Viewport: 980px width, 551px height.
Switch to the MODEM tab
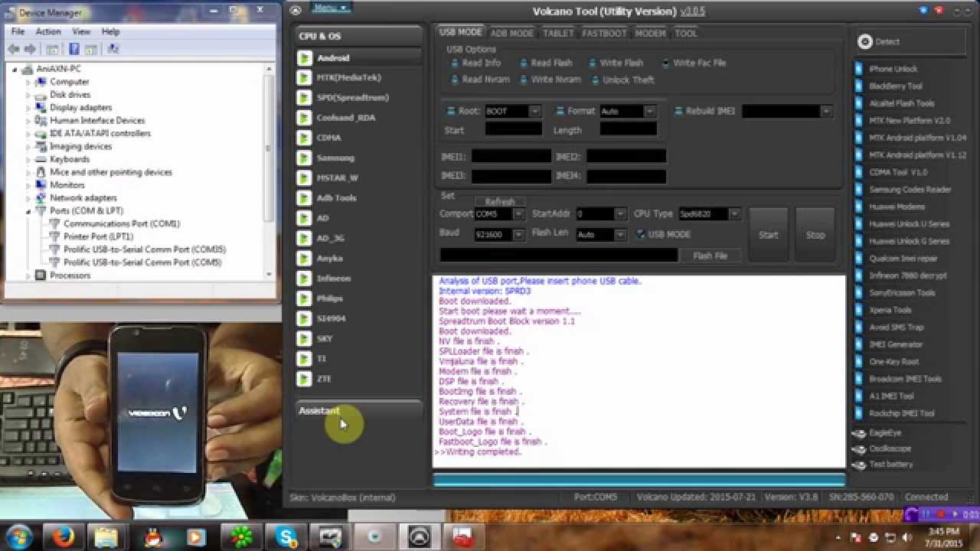[650, 34]
